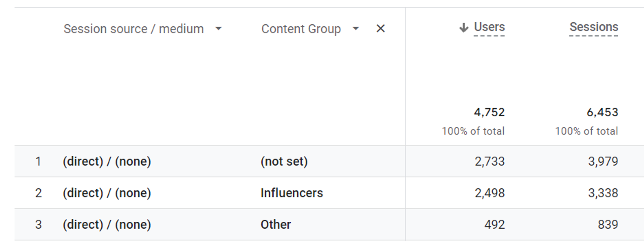This screenshot has width=644, height=241.
Task: Click the descending sort arrow beside Users
Action: (x=464, y=28)
